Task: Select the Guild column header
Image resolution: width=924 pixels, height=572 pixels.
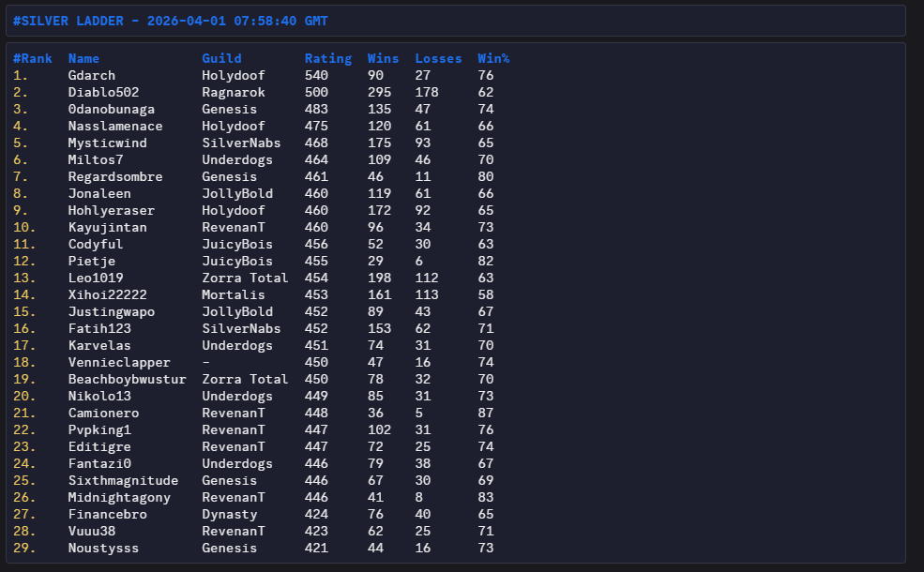Action: [221, 58]
